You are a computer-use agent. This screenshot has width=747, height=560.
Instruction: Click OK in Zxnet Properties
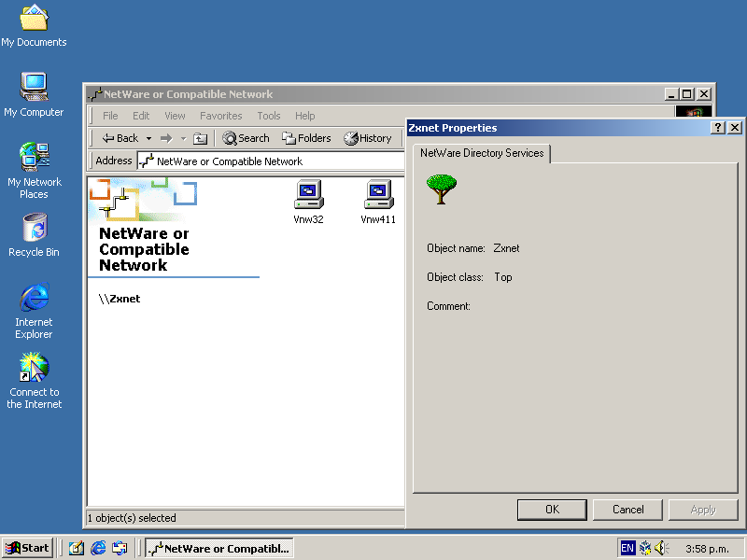pyautogui.click(x=552, y=510)
